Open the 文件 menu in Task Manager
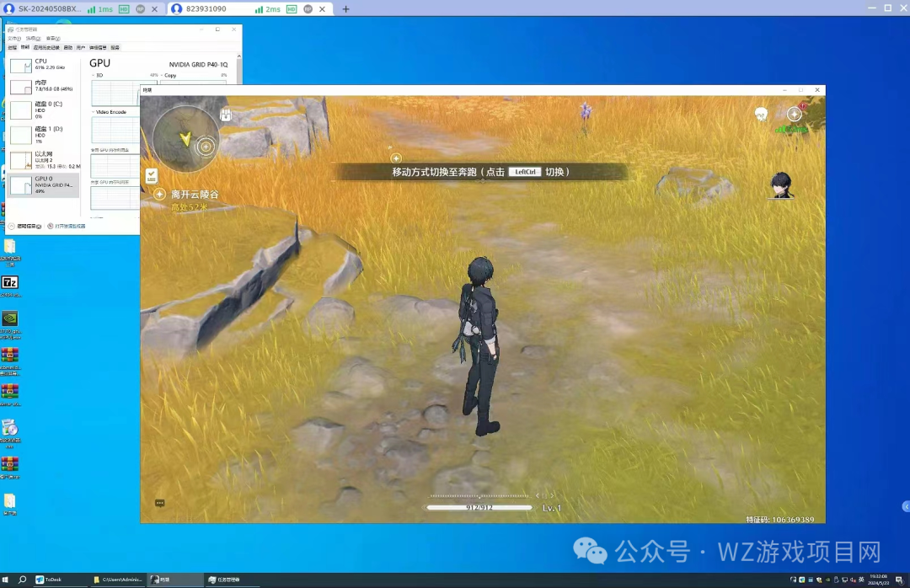Viewport: 910px width, 588px height. (13, 39)
